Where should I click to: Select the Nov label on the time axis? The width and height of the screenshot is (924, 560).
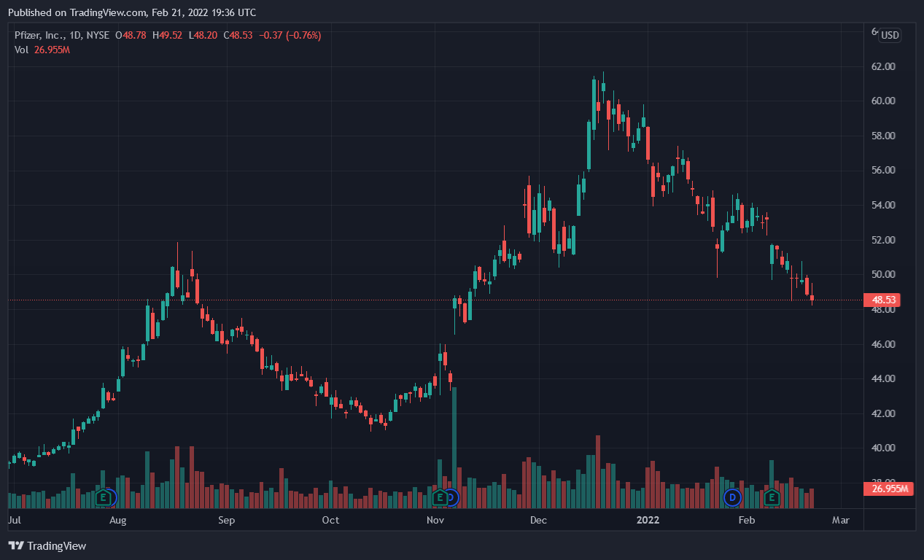435,520
